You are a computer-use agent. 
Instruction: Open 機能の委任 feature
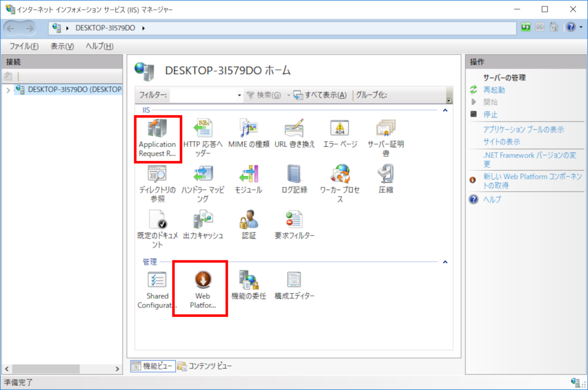coord(248,286)
